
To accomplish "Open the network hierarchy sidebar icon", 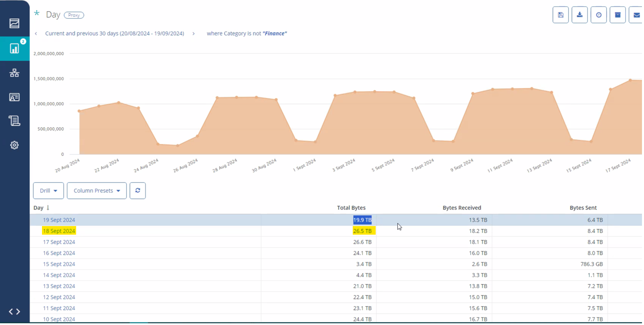I will pos(14,73).
